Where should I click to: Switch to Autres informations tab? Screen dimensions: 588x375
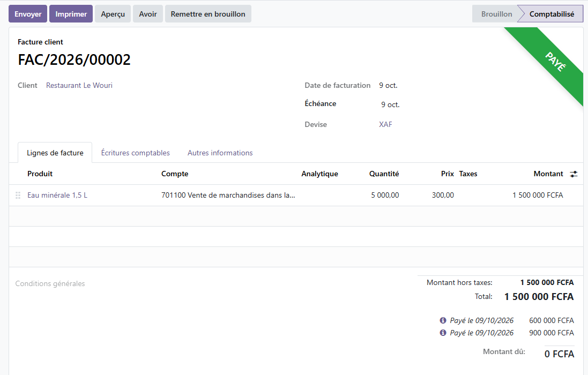tap(220, 153)
